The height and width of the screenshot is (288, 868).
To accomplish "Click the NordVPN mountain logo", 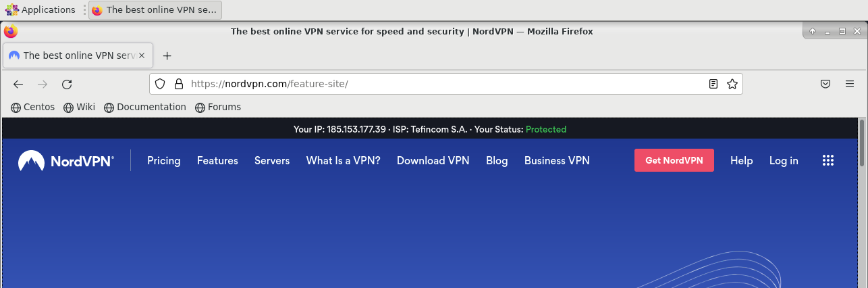I will tap(31, 160).
